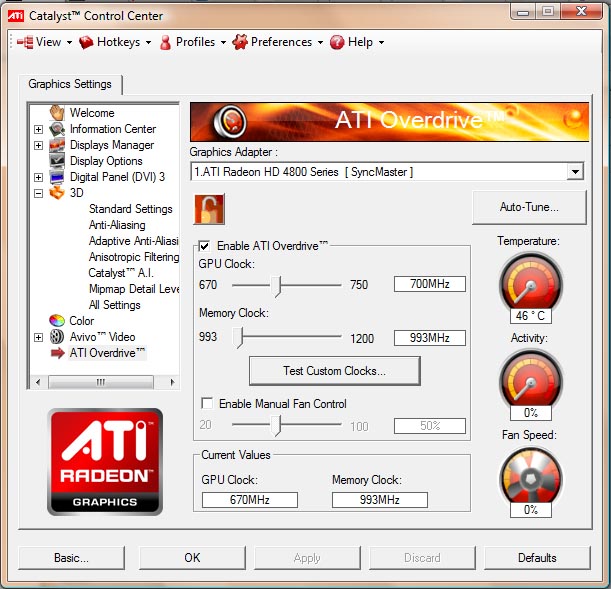
Task: Click the Avivo Video film icon
Action: click(58, 337)
